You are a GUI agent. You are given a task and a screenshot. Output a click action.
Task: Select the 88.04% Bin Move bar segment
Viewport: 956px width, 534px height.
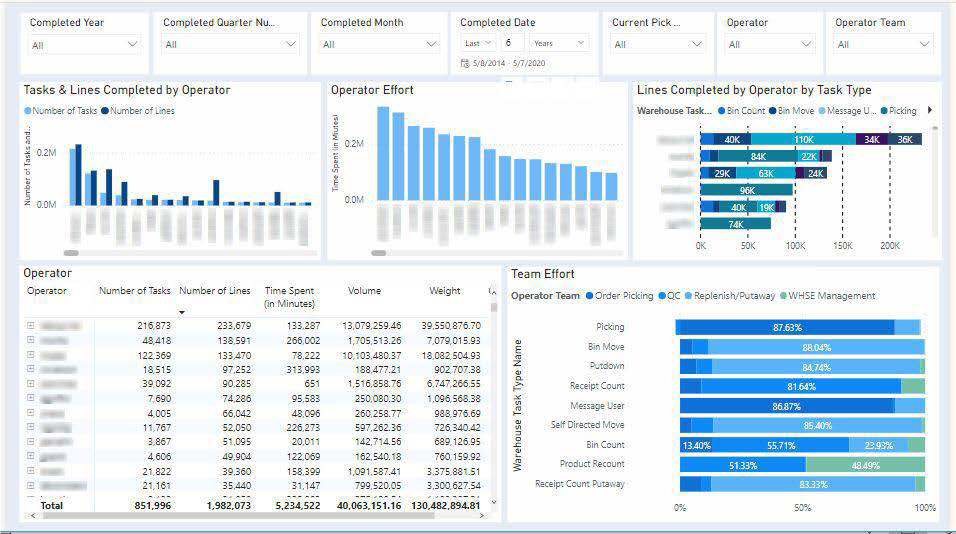tap(816, 347)
